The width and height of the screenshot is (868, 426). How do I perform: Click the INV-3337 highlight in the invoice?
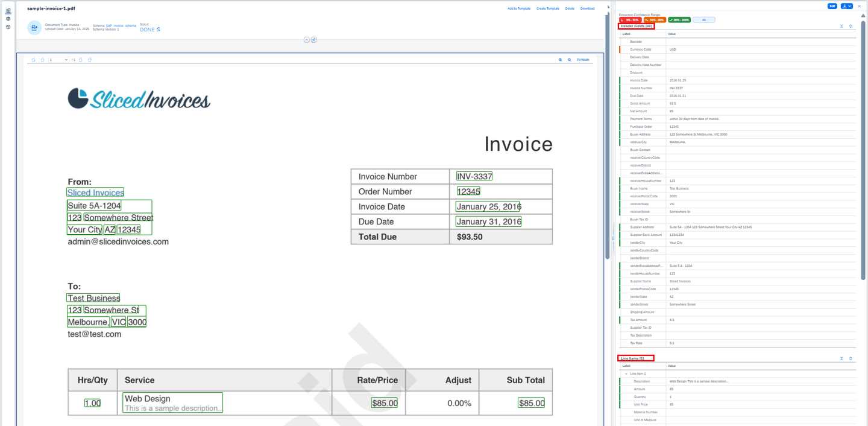[x=474, y=177]
